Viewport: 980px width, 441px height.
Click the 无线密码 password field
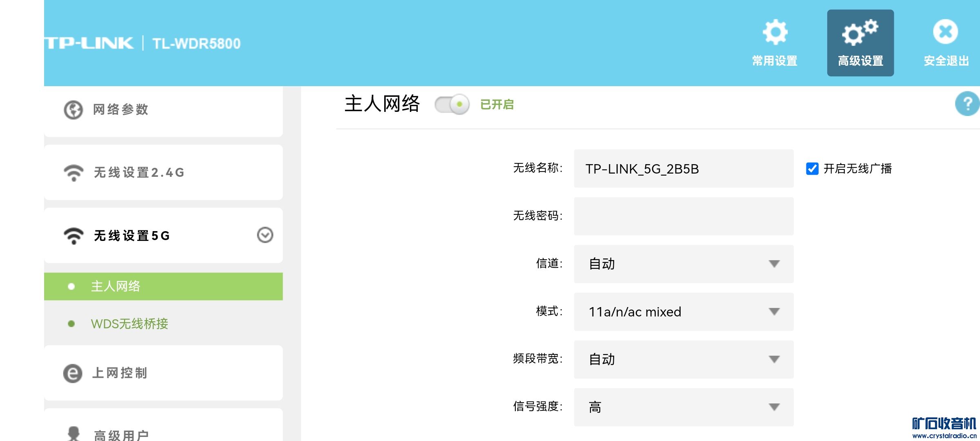coord(684,216)
